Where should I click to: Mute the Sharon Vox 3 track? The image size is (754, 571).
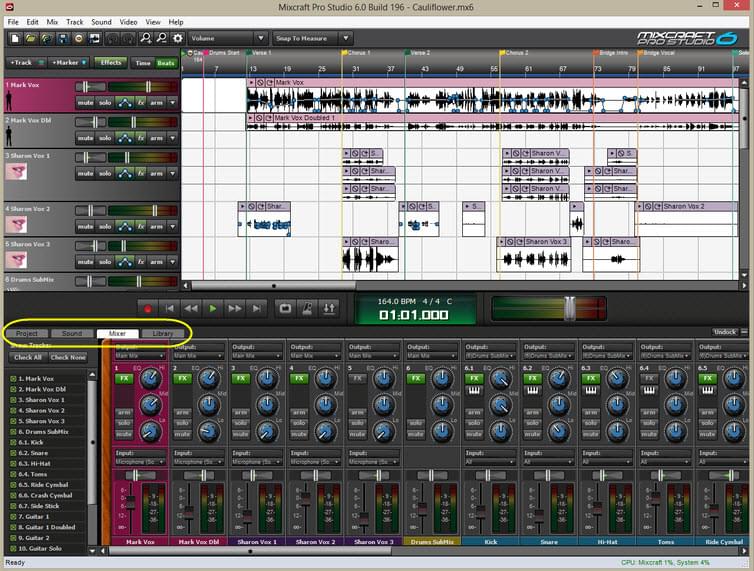coord(86,262)
